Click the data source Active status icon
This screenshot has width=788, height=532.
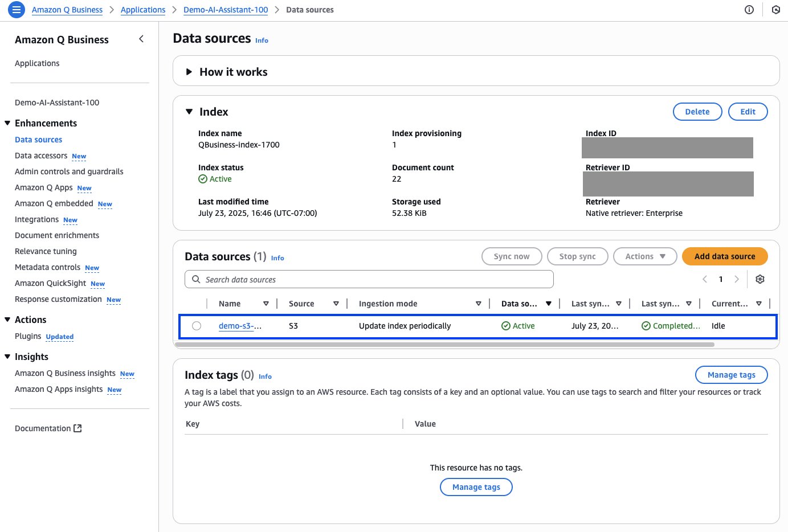coord(506,326)
